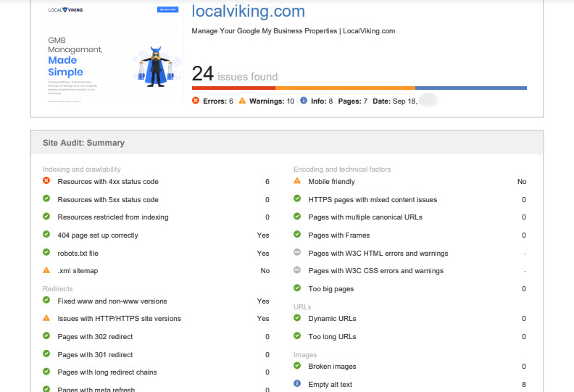Click the warning triangle next to .xml sitemap
Screen dimensions: 574x392
coord(46,270)
